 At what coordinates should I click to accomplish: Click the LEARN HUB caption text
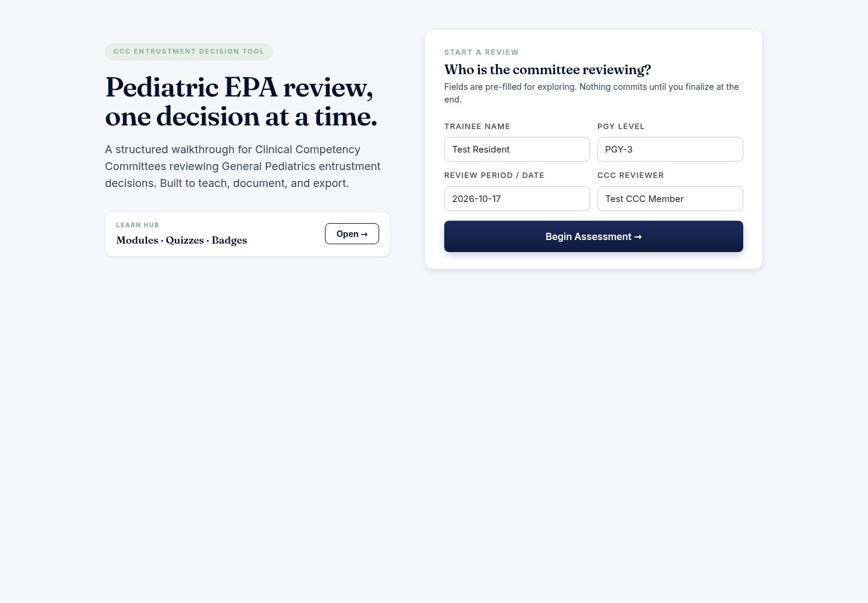click(137, 225)
